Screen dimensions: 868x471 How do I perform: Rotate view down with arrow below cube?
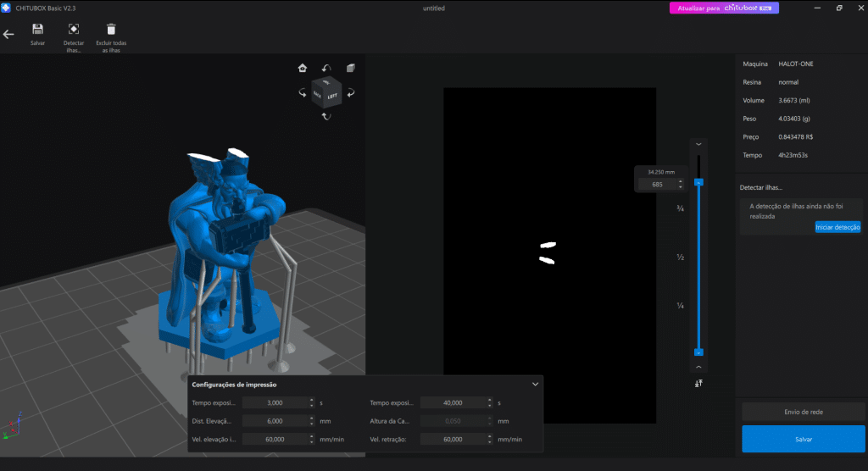(326, 116)
